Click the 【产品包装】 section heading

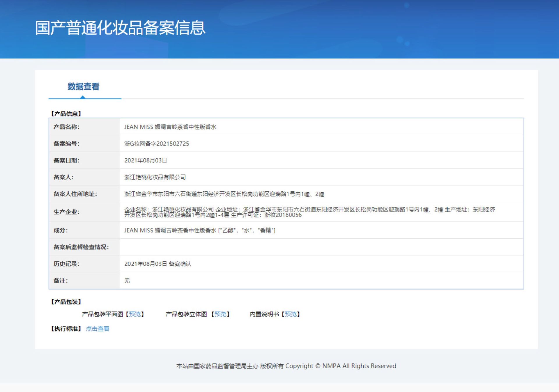pyautogui.click(x=66, y=302)
